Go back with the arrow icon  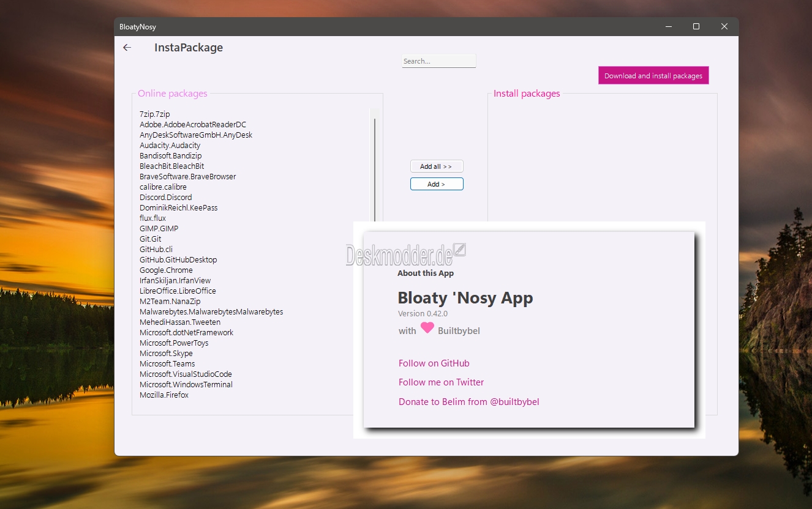click(x=127, y=48)
